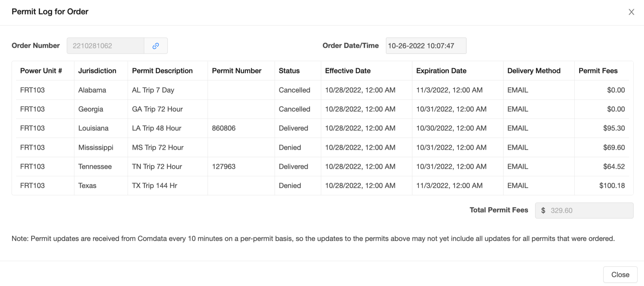Click the GA Trip 72 Hour description
644x286 pixels.
pyautogui.click(x=157, y=109)
